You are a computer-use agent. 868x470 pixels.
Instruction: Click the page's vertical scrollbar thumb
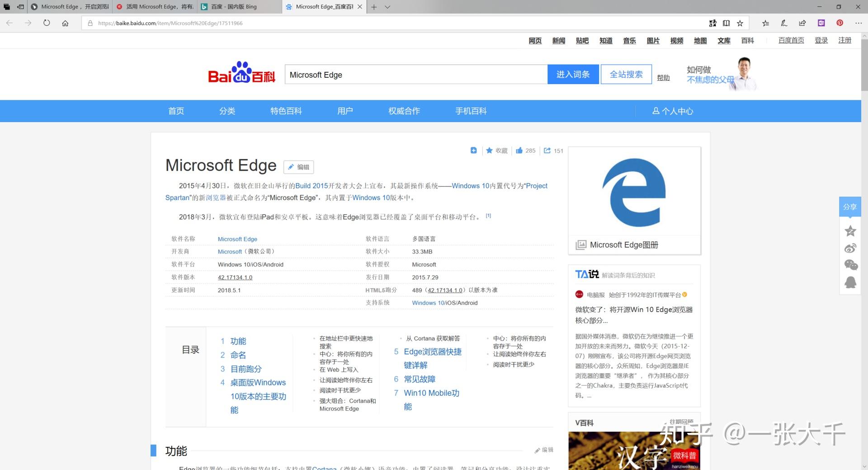(864, 65)
